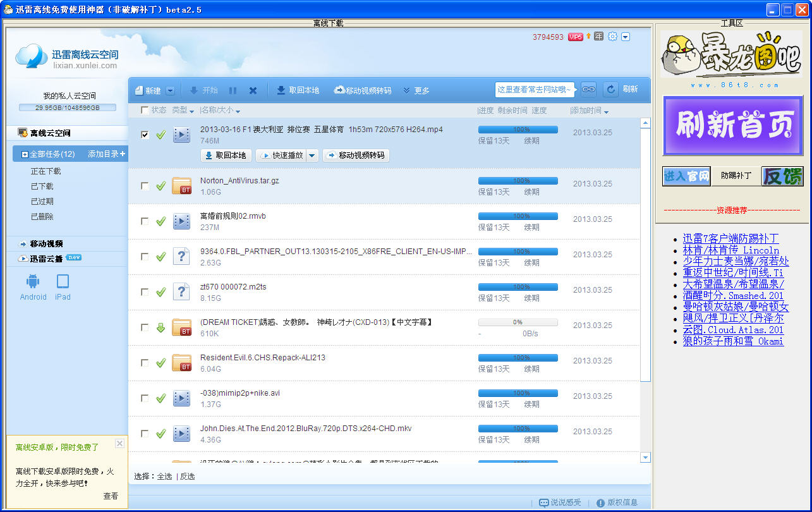The height and width of the screenshot is (512, 812).
Task: Open the 新建 dropdown arrow
Action: [x=170, y=90]
